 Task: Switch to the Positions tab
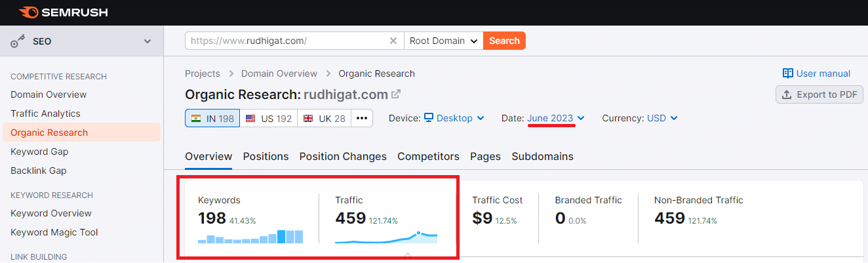tap(266, 156)
